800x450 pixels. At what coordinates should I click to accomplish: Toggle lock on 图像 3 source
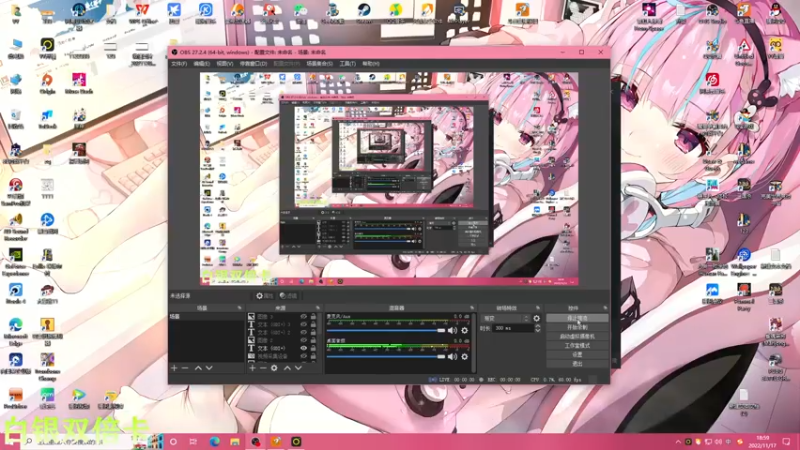pos(313,317)
